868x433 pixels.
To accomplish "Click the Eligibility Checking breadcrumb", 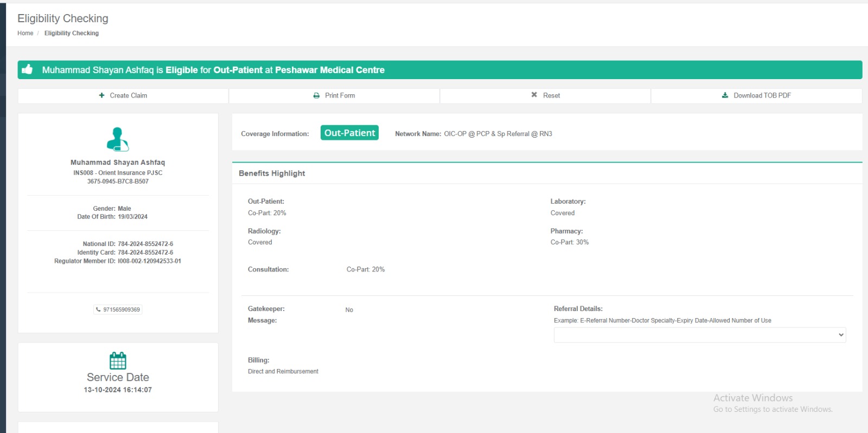I will pyautogui.click(x=72, y=33).
